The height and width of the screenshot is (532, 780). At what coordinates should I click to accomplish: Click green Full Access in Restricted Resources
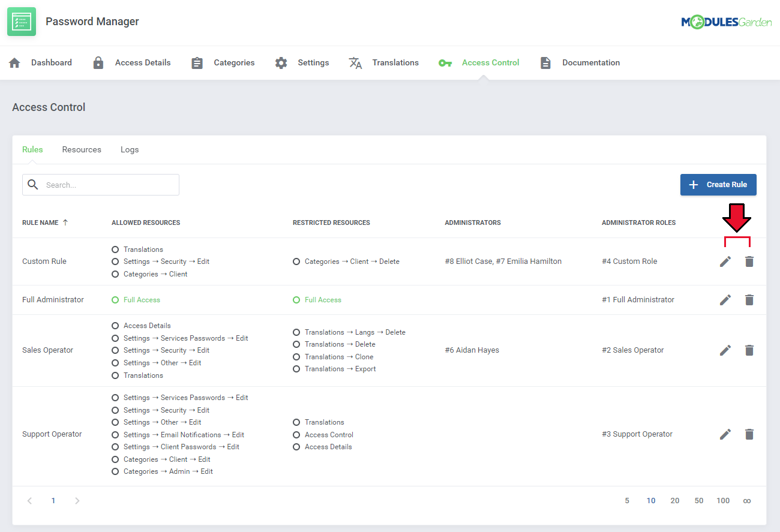coord(323,300)
